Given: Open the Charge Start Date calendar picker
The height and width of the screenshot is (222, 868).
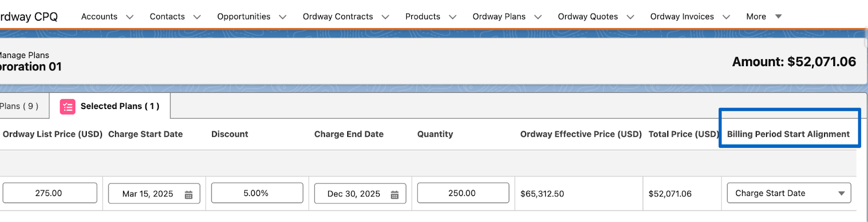Looking at the screenshot, I should click(189, 195).
